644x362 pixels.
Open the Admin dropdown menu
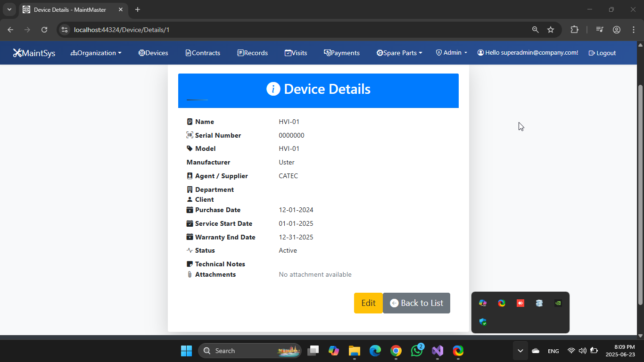tap(452, 53)
